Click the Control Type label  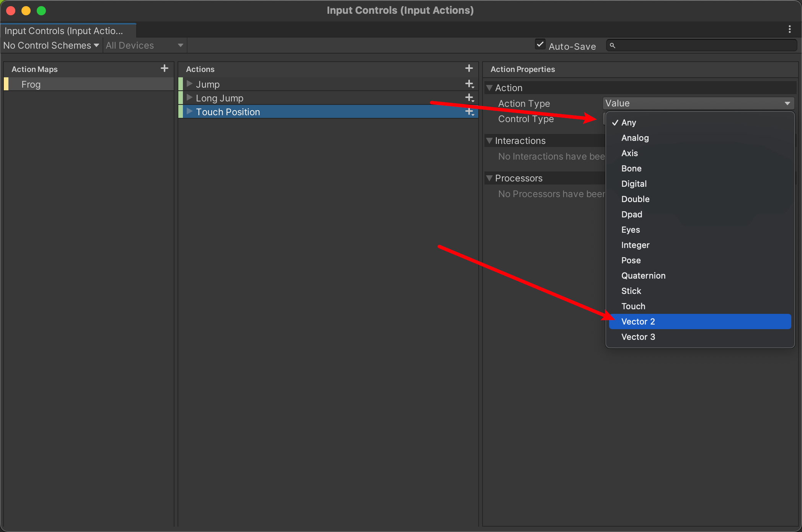pyautogui.click(x=526, y=119)
